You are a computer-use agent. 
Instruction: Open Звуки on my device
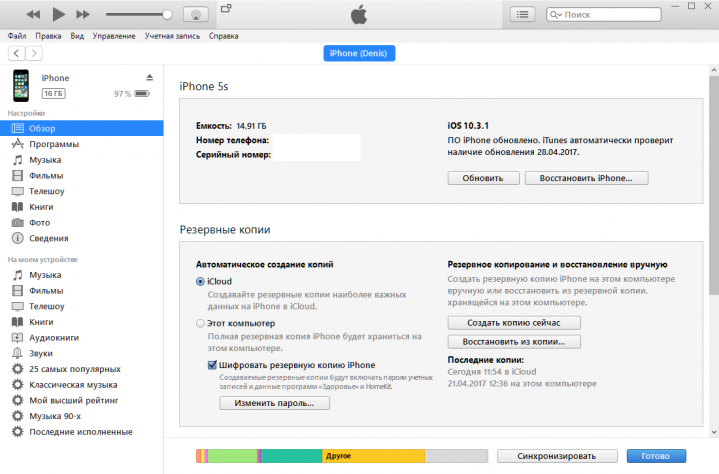coord(41,353)
